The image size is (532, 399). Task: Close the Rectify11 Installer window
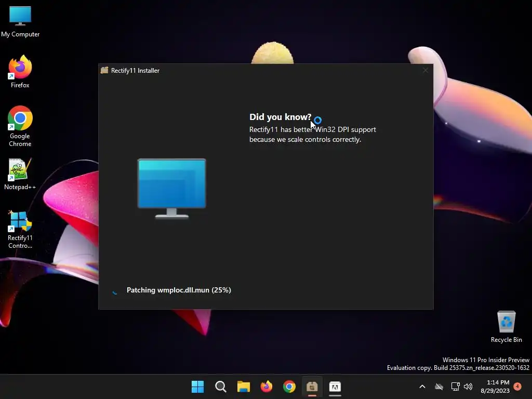tap(425, 70)
